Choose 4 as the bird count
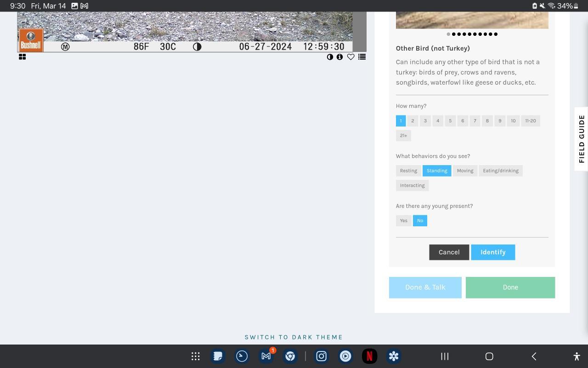This screenshot has width=588, height=368. point(438,121)
